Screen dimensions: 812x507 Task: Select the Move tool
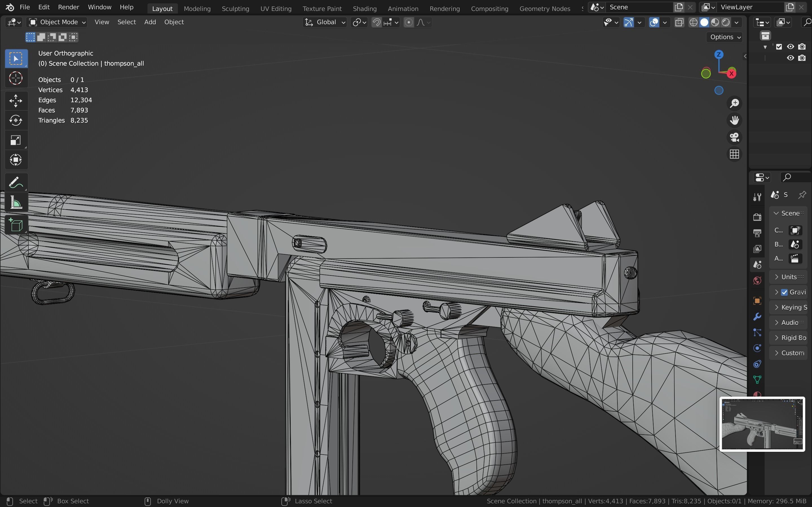pyautogui.click(x=16, y=101)
